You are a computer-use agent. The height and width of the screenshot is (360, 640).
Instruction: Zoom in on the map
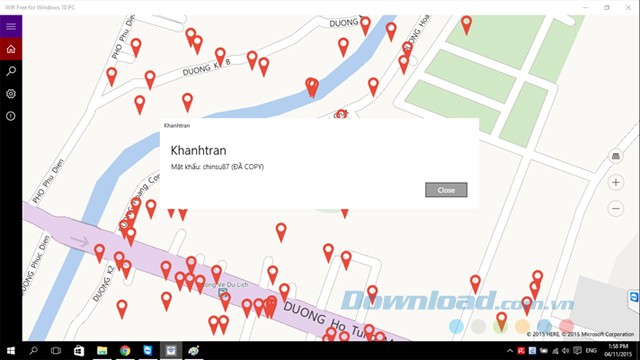[x=616, y=182]
